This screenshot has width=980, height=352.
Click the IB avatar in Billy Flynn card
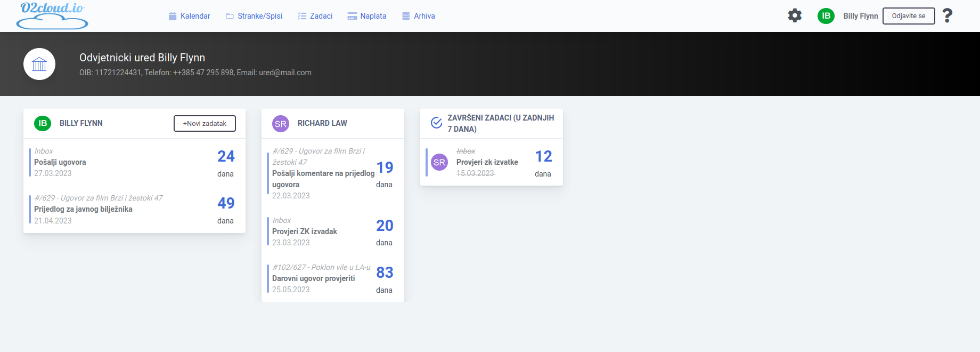click(x=43, y=123)
